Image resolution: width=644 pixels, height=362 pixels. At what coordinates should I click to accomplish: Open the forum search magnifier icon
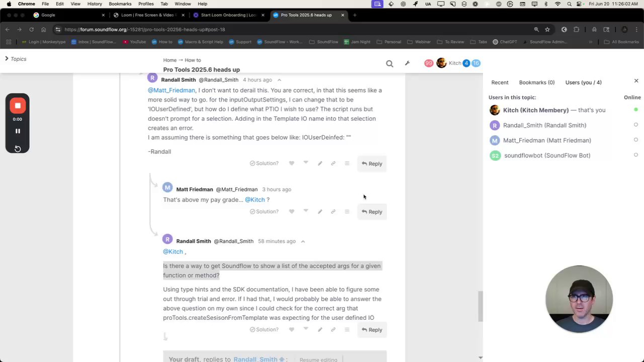(x=389, y=63)
